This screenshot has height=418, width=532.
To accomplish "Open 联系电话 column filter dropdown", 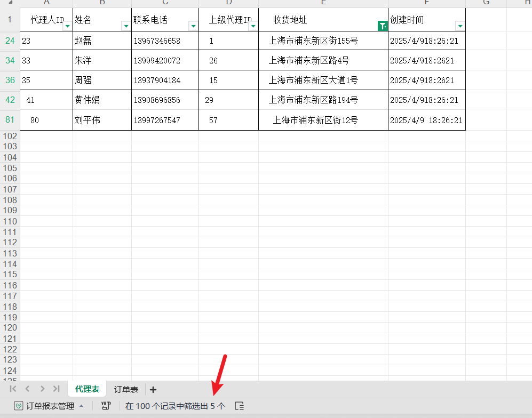I will (x=193, y=26).
